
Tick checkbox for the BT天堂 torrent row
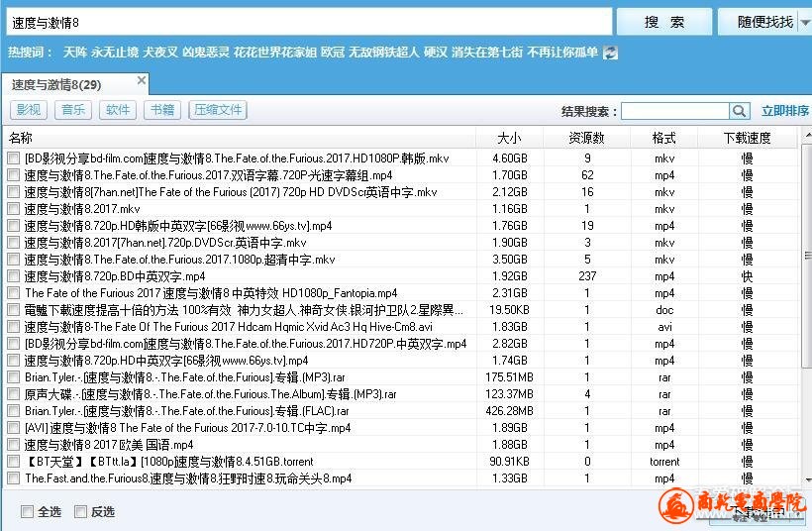pos(14,462)
